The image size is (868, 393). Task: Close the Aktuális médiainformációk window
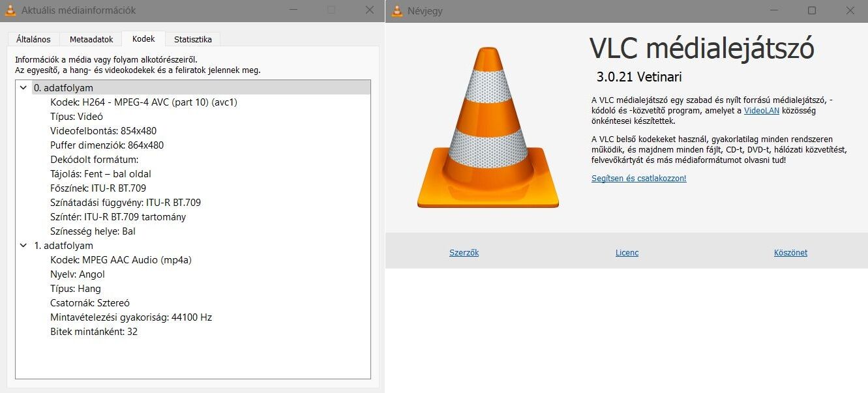369,10
